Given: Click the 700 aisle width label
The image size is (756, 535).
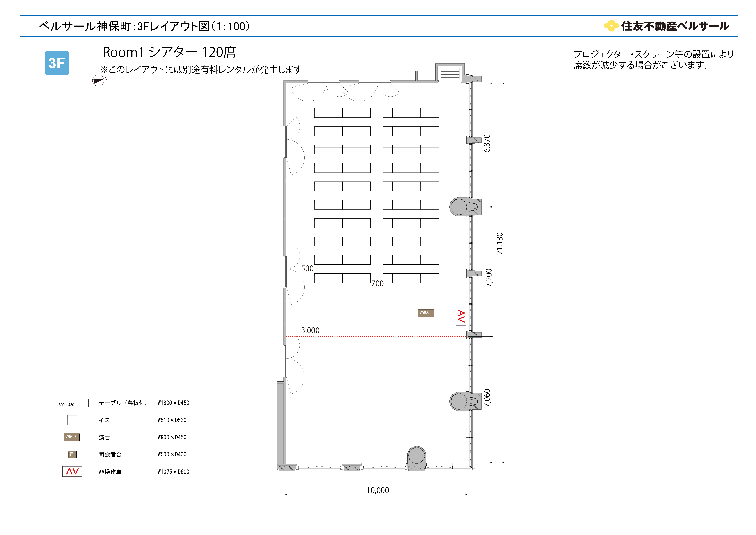Looking at the screenshot, I should click(377, 284).
